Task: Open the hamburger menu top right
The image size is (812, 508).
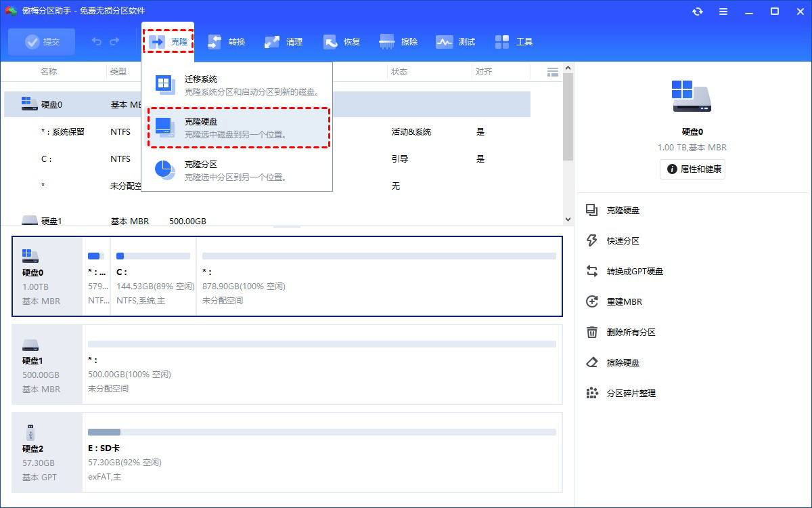Action: click(723, 11)
